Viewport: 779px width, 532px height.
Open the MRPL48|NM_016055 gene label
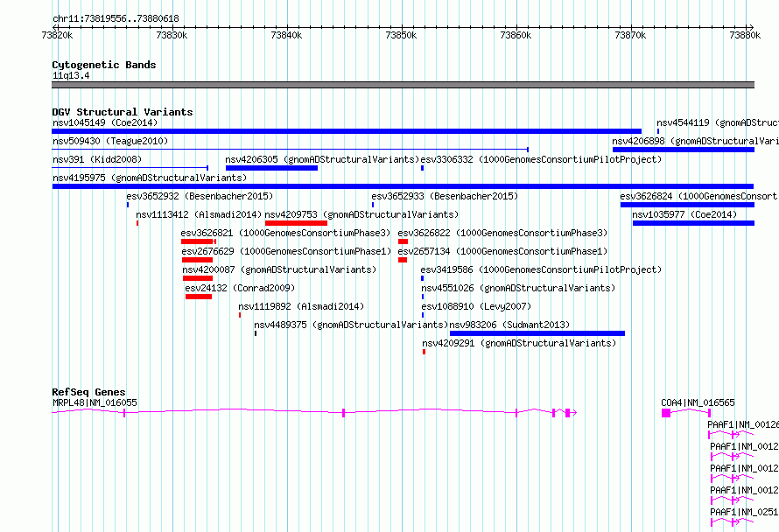click(x=95, y=402)
